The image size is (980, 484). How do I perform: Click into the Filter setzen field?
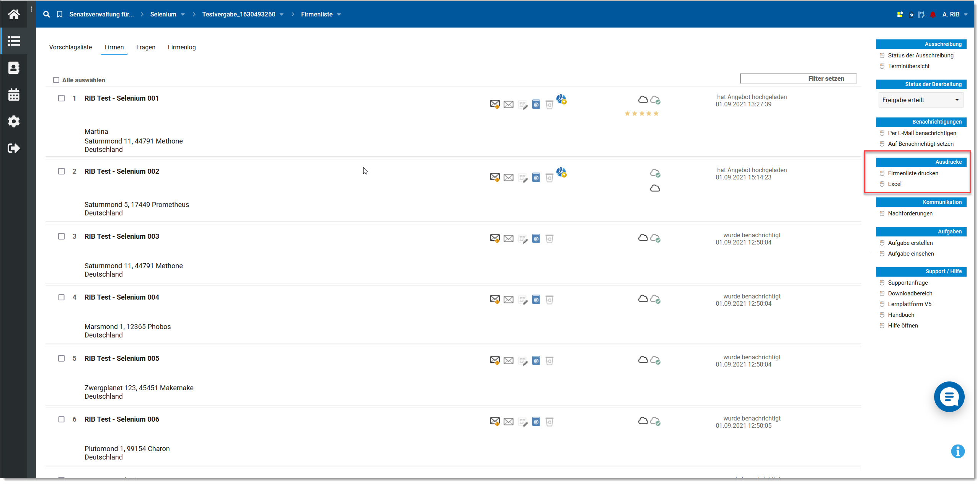tap(798, 78)
